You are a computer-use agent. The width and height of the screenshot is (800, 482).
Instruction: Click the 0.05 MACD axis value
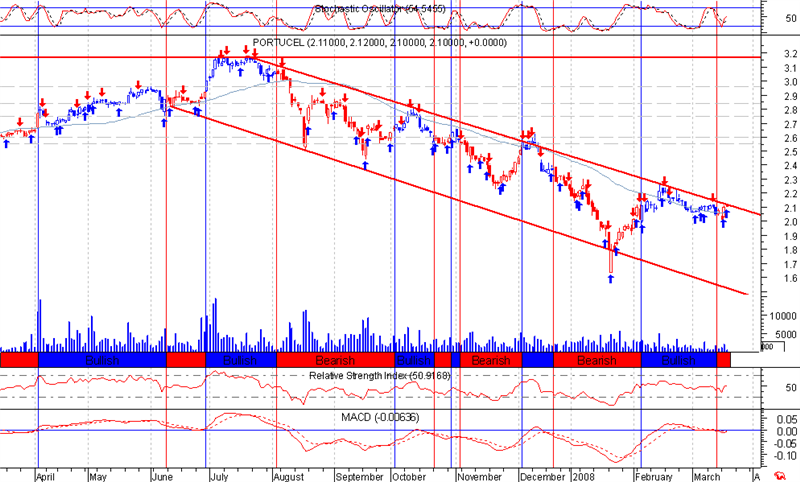pos(788,419)
